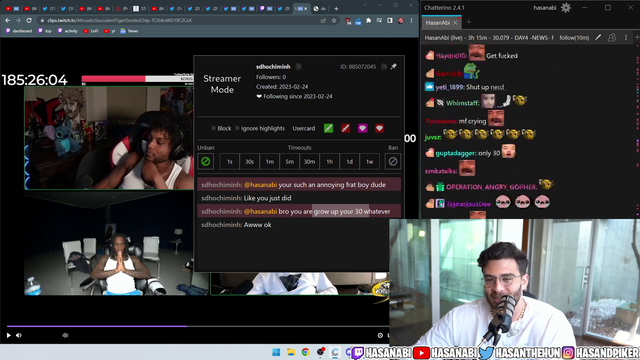Screen dimensions: 640x360
Task: Click username guptadagger in chat
Action: 455,153
